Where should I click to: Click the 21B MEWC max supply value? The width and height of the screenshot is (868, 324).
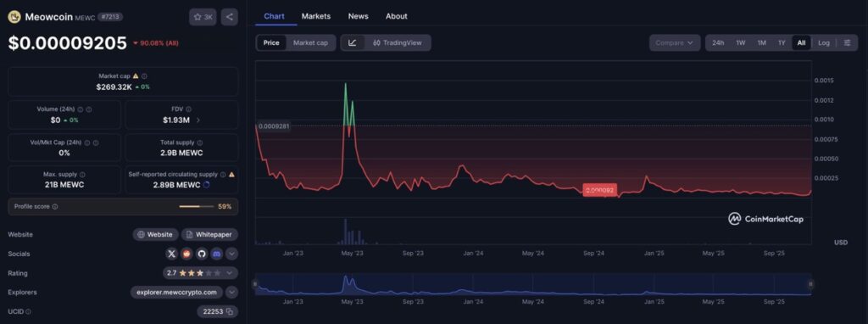(x=64, y=184)
